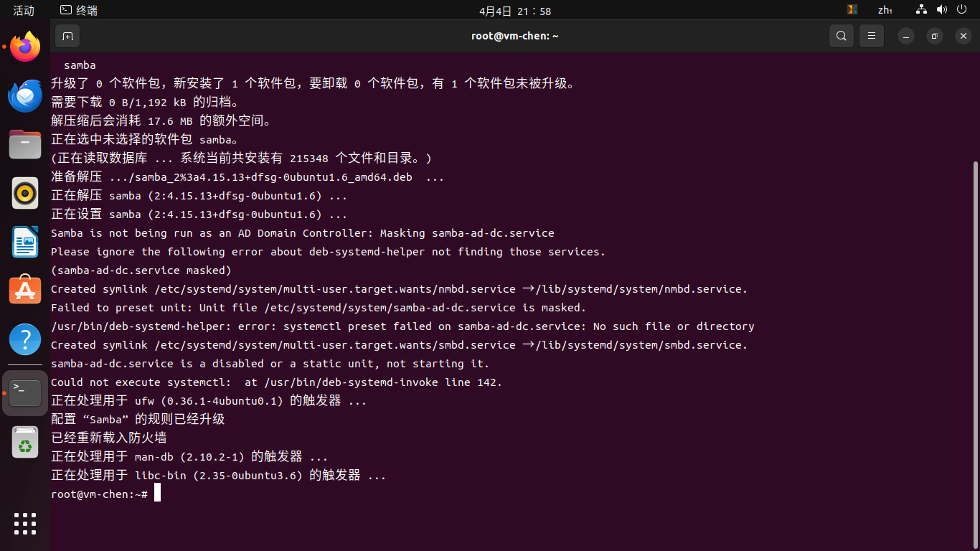980x551 pixels.
Task: Open the terminal hamburger menu
Action: coord(872,36)
